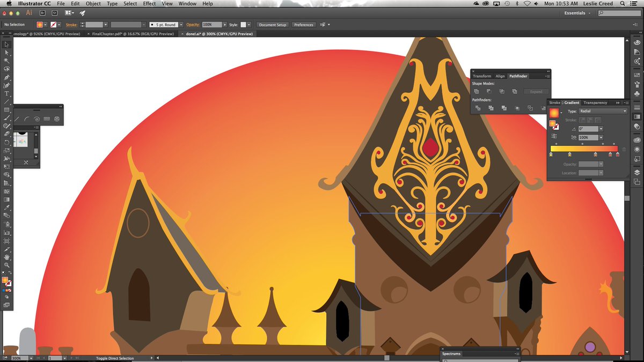Click the Opacity 100% input field

[x=212, y=25]
